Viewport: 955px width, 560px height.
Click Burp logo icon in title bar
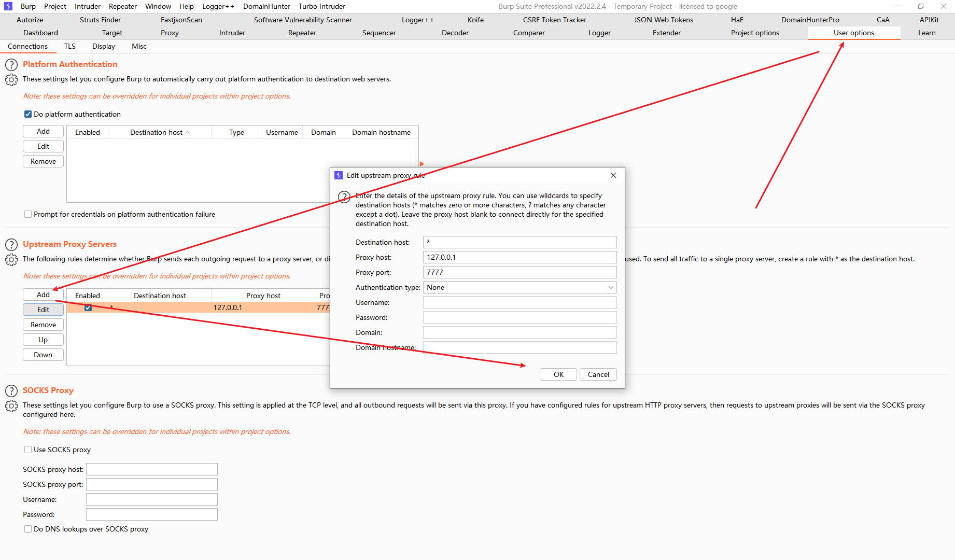tap(8, 6)
